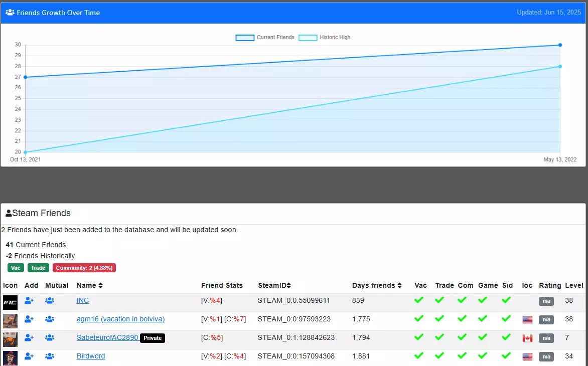
Task: Click the n/a rating badge for agm16
Action: tap(546, 319)
